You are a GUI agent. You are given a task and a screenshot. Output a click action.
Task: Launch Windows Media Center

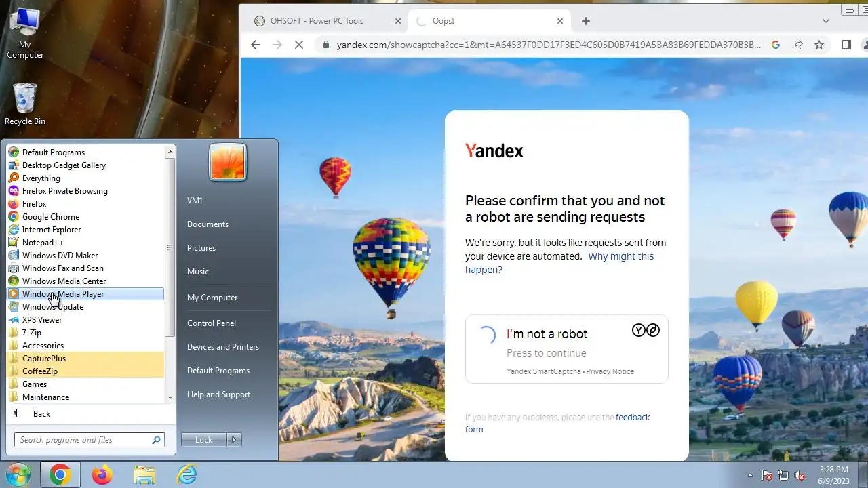[85, 281]
